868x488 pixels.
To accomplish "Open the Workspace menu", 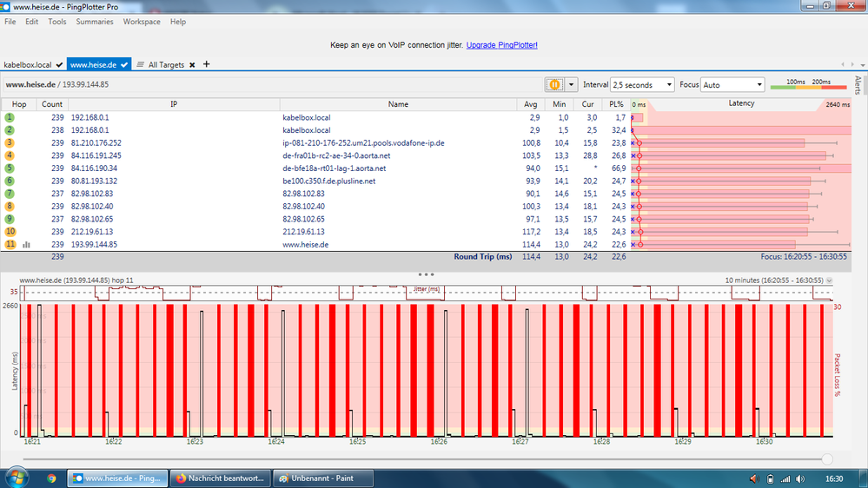I will click(142, 22).
